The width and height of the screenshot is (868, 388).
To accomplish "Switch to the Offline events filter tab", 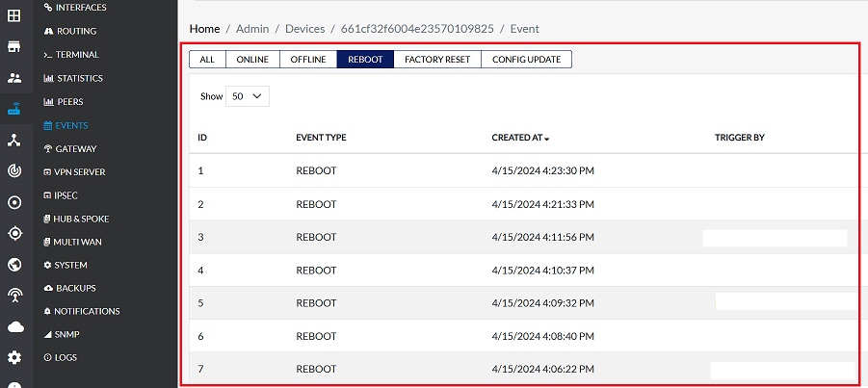I will (307, 60).
